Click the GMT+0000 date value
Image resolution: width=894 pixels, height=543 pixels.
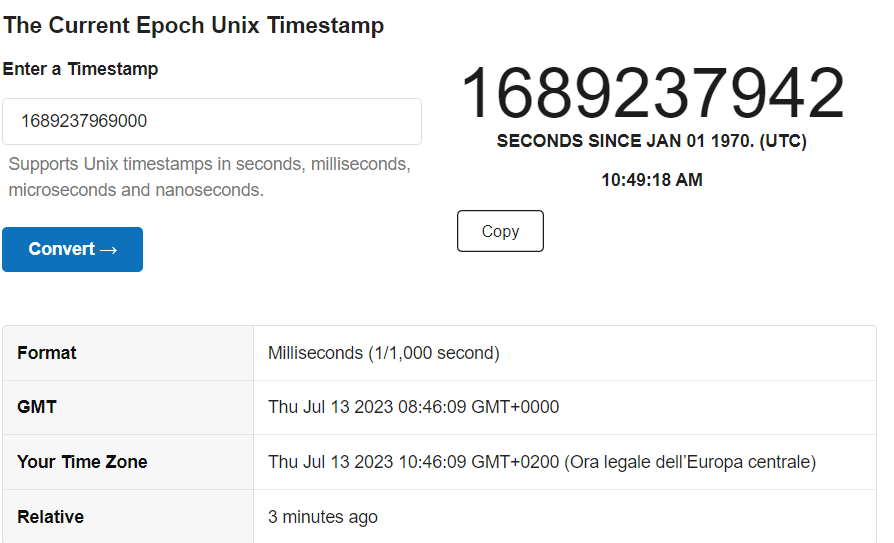click(413, 407)
